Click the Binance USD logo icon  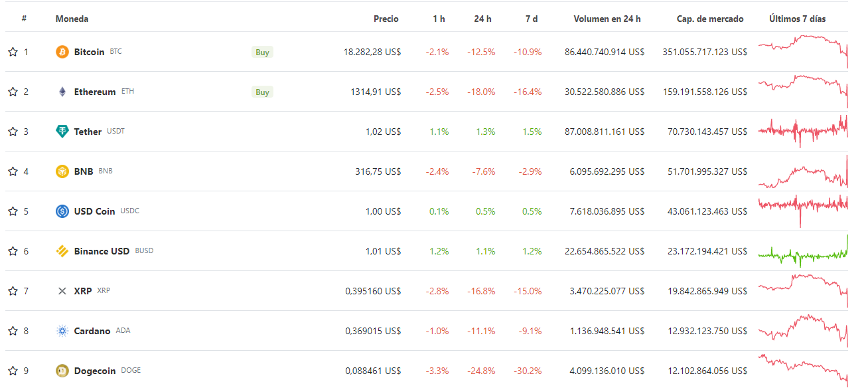click(x=62, y=251)
